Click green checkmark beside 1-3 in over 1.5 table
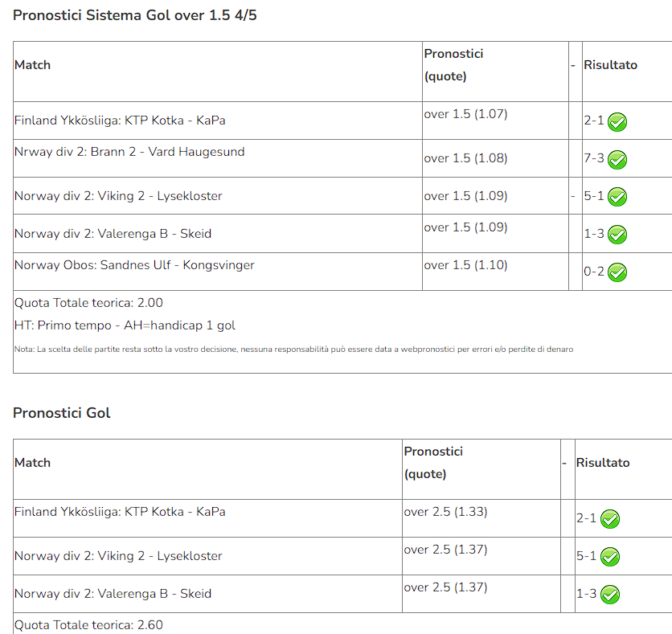 (x=617, y=235)
